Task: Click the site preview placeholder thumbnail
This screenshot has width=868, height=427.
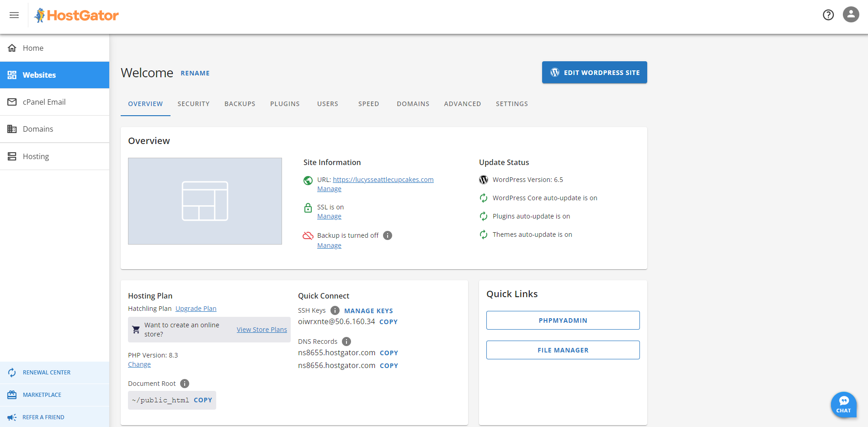Action: (205, 201)
